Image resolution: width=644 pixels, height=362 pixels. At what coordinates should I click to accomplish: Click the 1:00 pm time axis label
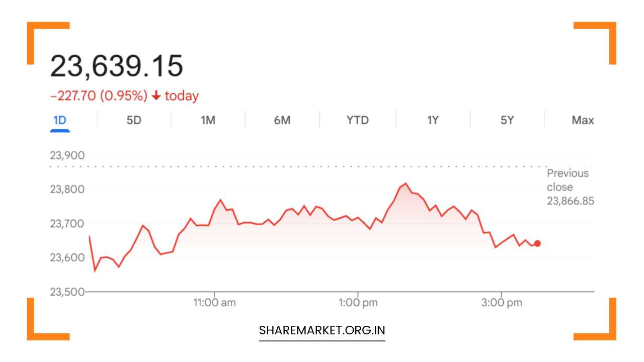358,302
